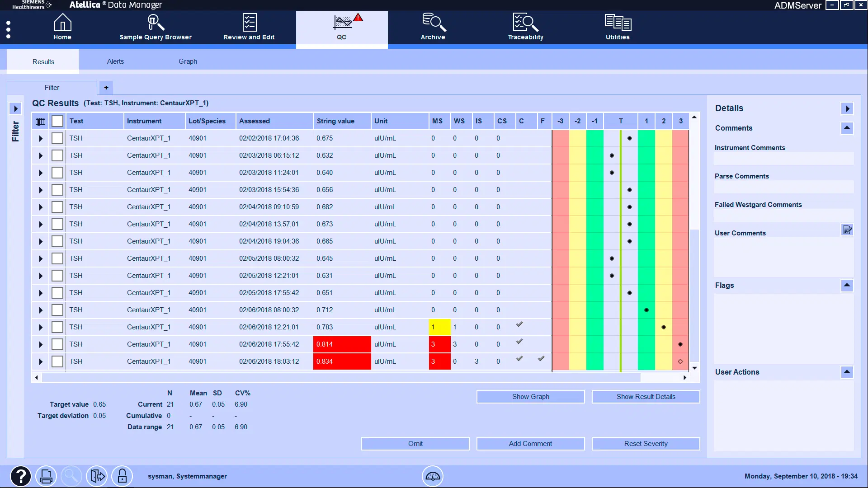
Task: Open the help icon in the status bar
Action: click(21, 476)
